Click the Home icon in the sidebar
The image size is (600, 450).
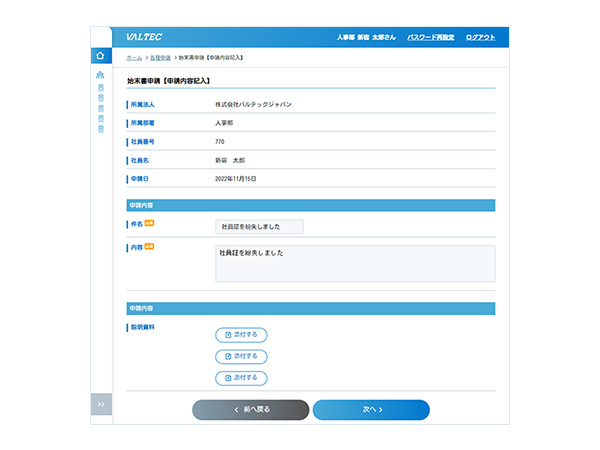tap(100, 57)
